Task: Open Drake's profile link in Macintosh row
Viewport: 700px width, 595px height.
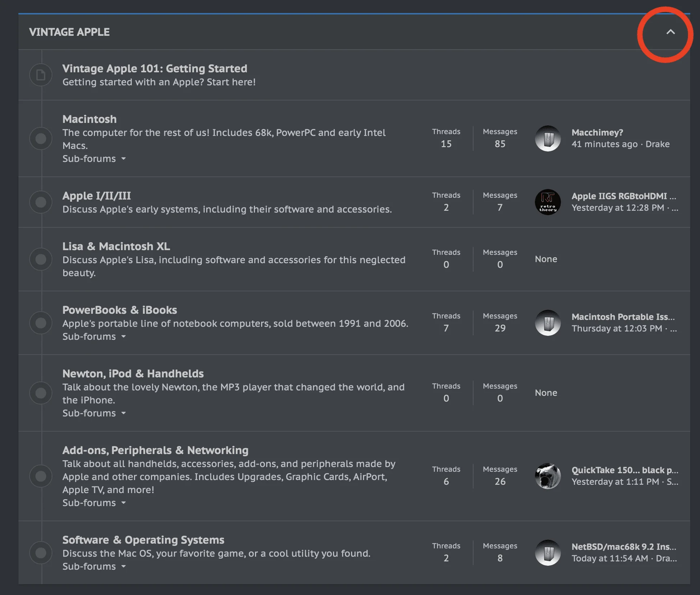Action: [x=657, y=144]
